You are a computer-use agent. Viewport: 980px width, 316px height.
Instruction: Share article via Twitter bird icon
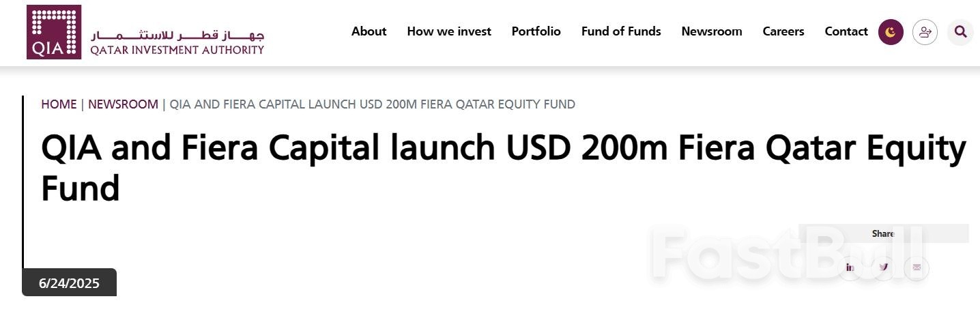pos(883,268)
